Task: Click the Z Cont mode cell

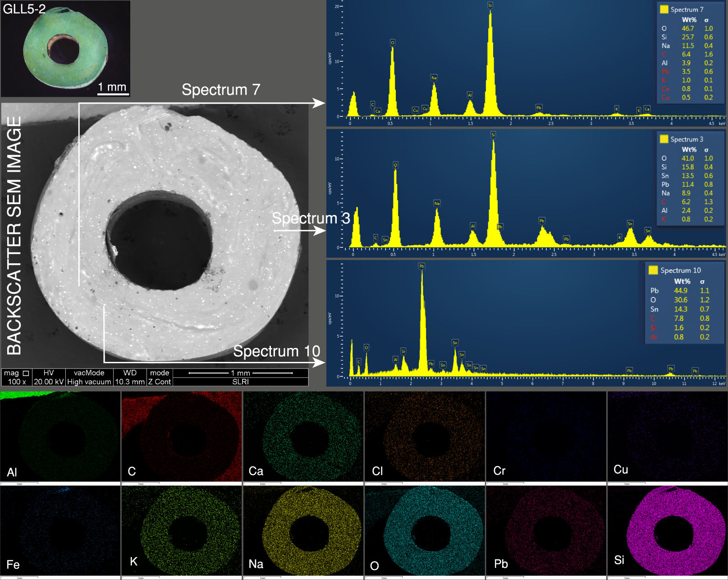Action: [x=160, y=382]
